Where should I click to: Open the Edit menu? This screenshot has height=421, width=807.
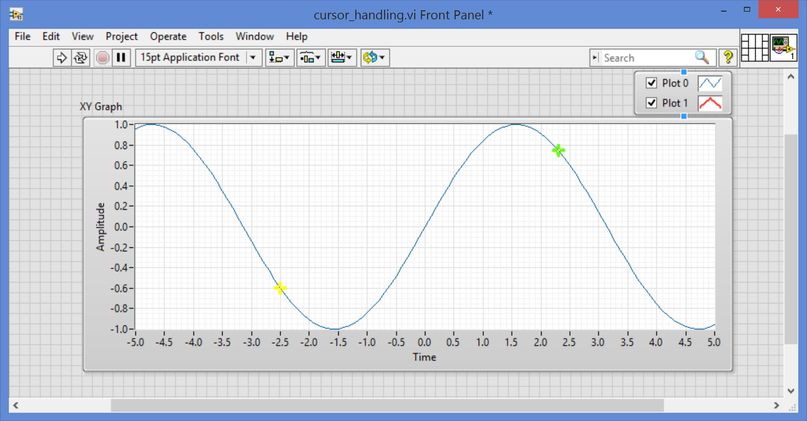tap(51, 37)
